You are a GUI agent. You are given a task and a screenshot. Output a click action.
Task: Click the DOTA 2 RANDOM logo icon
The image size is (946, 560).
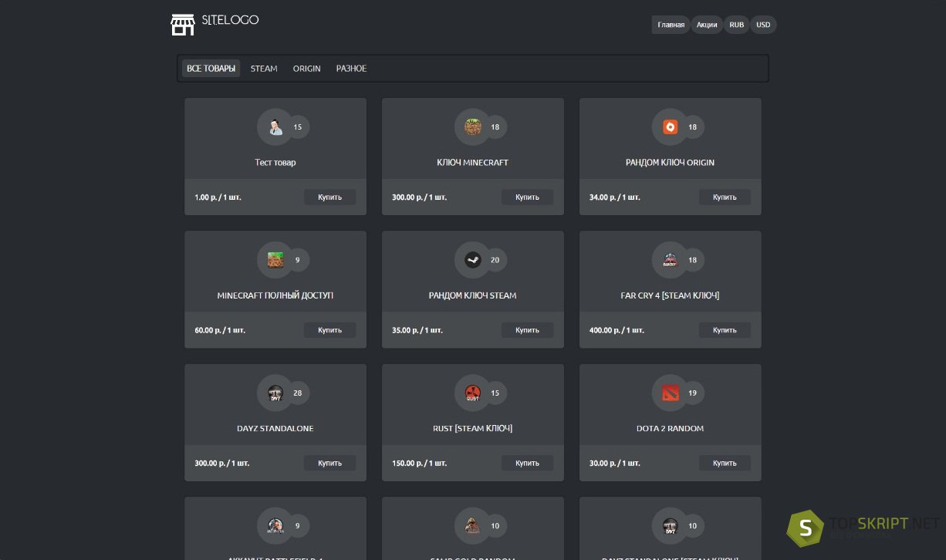coord(671,393)
